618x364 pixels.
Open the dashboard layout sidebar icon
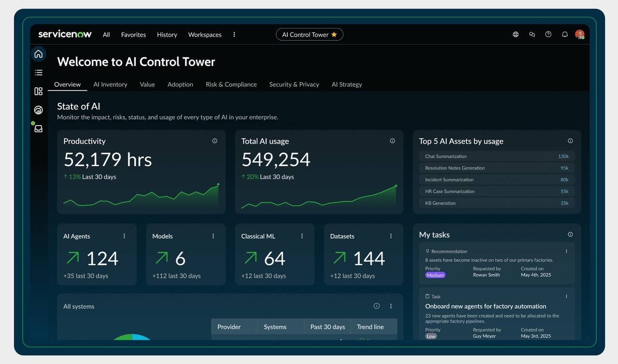point(39,91)
